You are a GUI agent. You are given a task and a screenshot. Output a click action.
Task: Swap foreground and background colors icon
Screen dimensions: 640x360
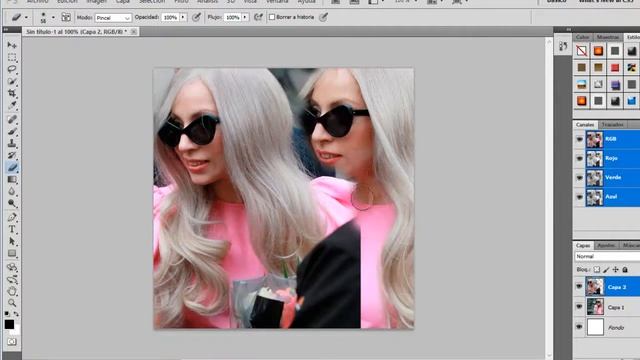click(x=16, y=314)
